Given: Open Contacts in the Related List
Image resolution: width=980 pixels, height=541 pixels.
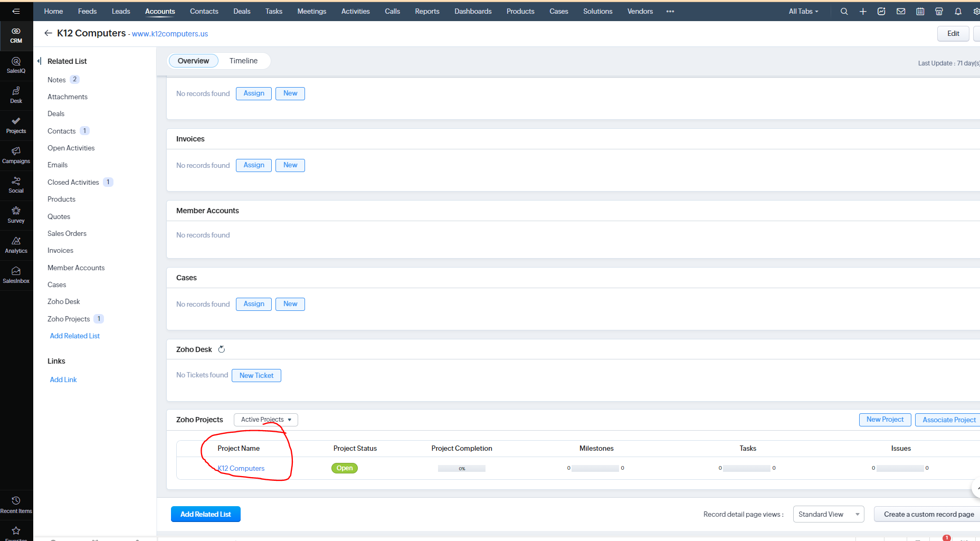Looking at the screenshot, I should (62, 131).
